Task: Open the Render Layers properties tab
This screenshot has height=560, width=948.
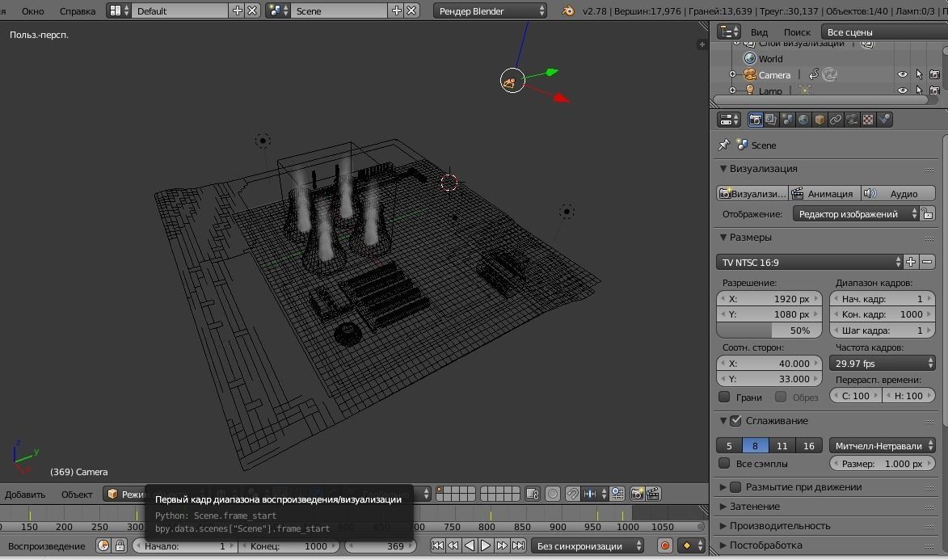Action: (771, 120)
